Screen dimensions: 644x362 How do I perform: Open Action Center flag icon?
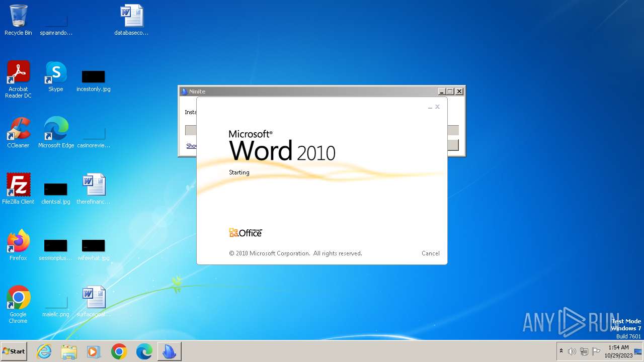tap(596, 351)
